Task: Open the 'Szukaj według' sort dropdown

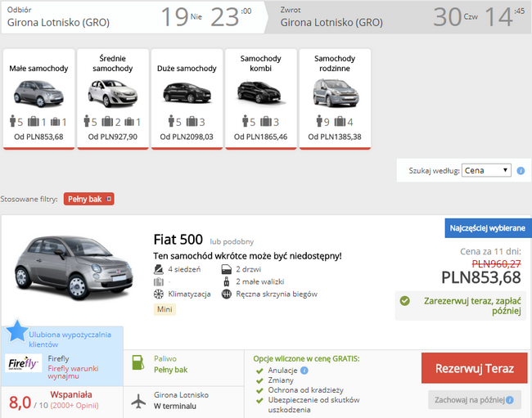Action: tap(486, 170)
